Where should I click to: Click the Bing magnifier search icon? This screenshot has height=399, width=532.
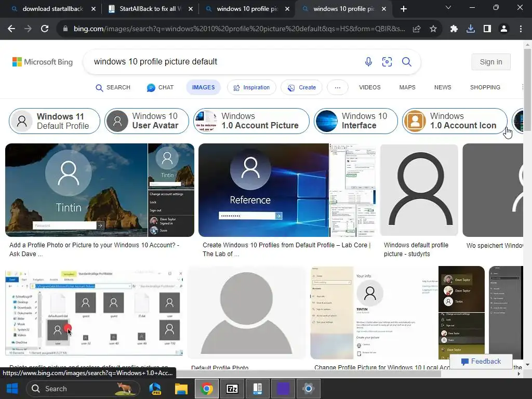click(x=406, y=62)
